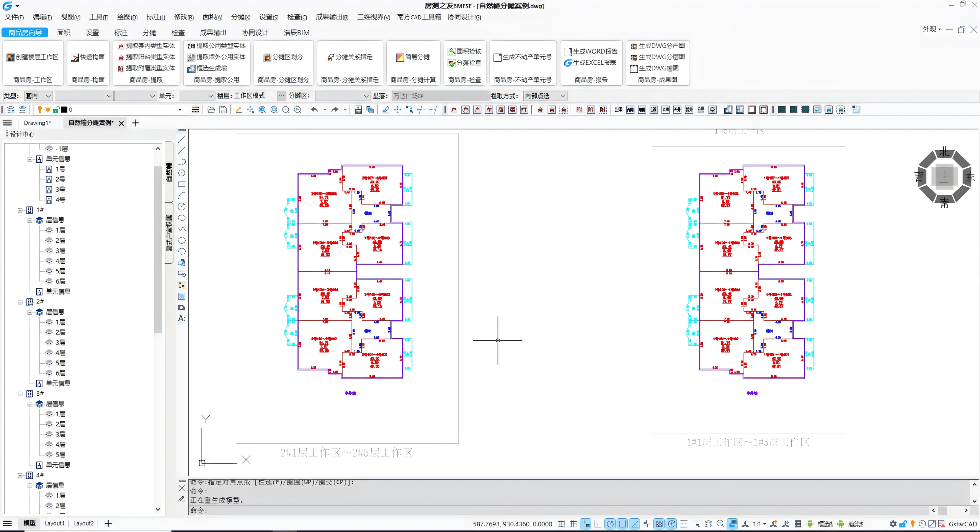
Task: Click the undo arrow in toolbar
Action: [314, 110]
